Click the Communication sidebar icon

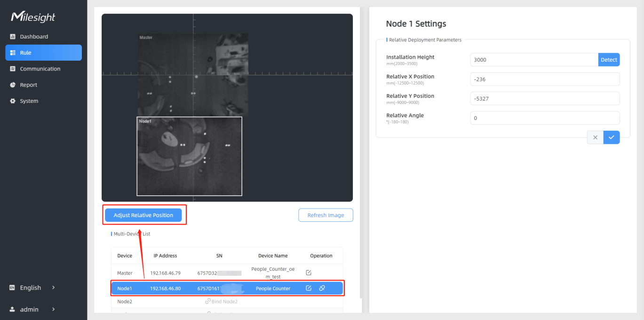pos(13,69)
